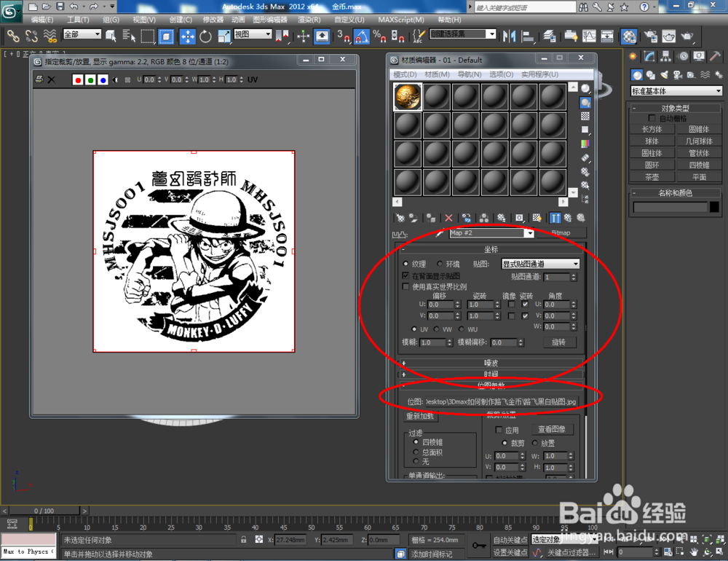The height and width of the screenshot is (561, 728).
Task: Click the 查看图像 button
Action: 552,429
